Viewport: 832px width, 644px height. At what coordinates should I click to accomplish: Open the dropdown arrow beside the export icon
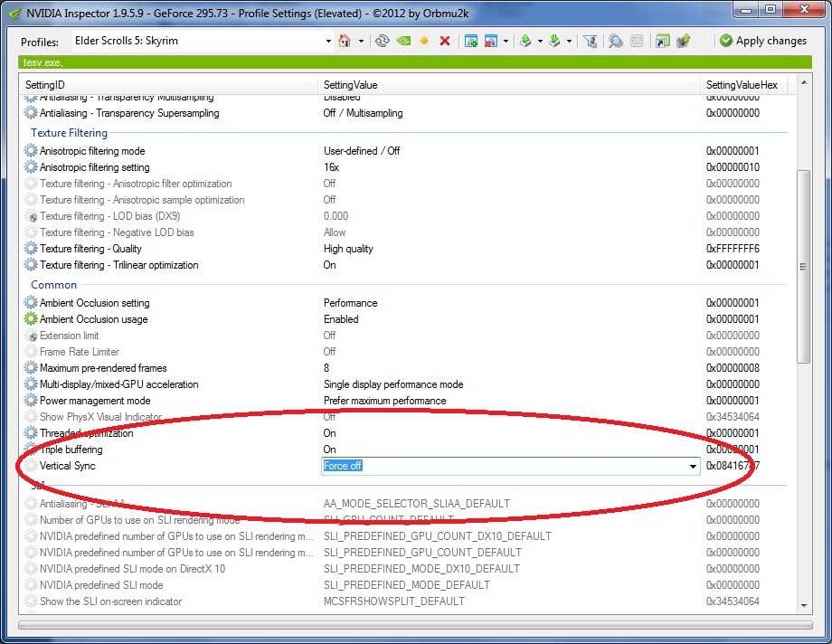[x=540, y=41]
